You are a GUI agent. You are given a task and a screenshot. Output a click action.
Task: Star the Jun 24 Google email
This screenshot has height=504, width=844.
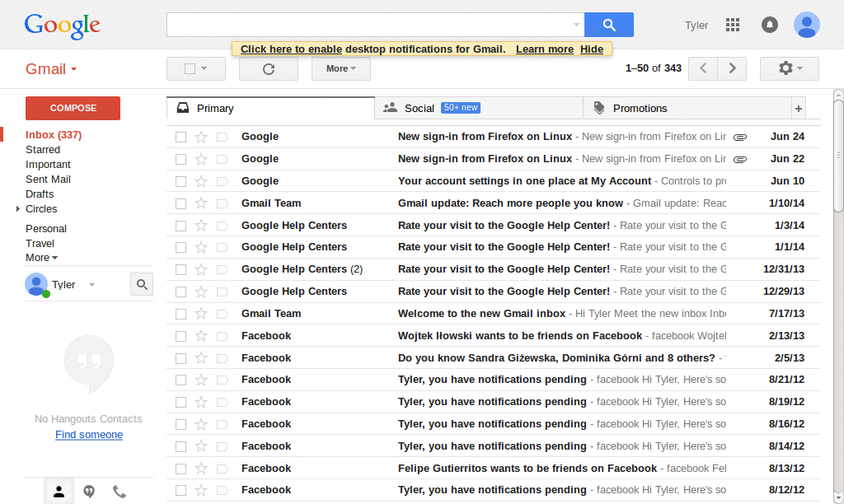(201, 138)
